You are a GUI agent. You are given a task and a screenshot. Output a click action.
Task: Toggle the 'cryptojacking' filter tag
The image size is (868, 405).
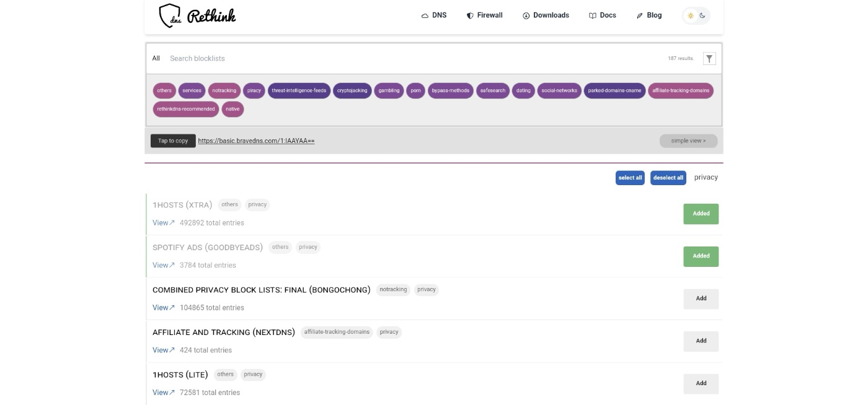click(352, 90)
